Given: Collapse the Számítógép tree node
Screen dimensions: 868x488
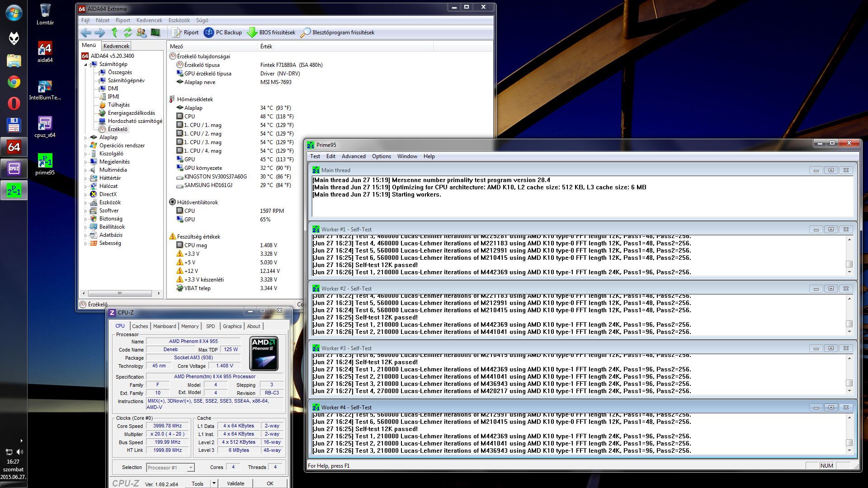Looking at the screenshot, I should [x=85, y=65].
